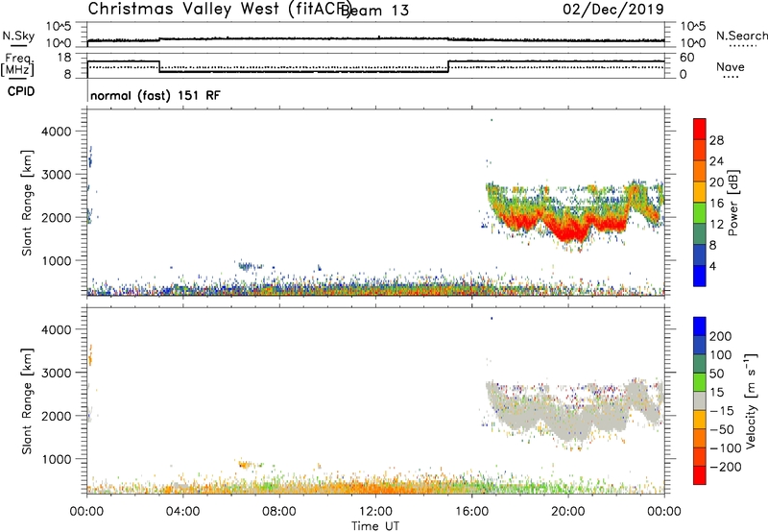The image size is (768, 532).
Task: Click the '3000' tick in velocity panel
Action: 56,373
